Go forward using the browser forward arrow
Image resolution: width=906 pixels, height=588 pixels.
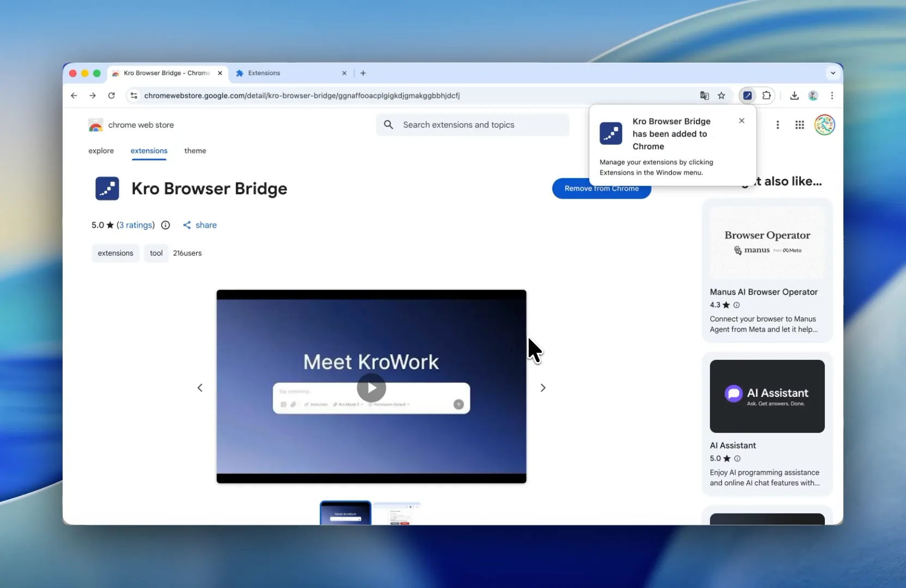pos(93,95)
